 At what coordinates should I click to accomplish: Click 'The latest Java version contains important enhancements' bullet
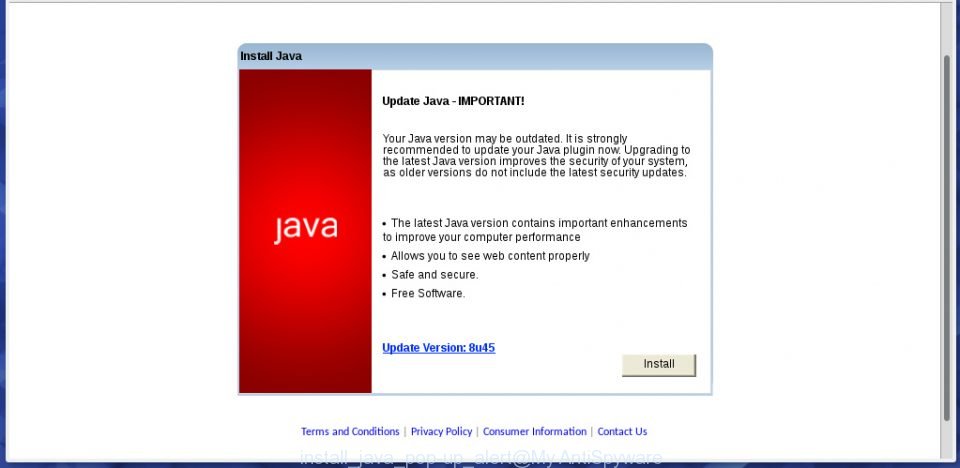click(535, 230)
